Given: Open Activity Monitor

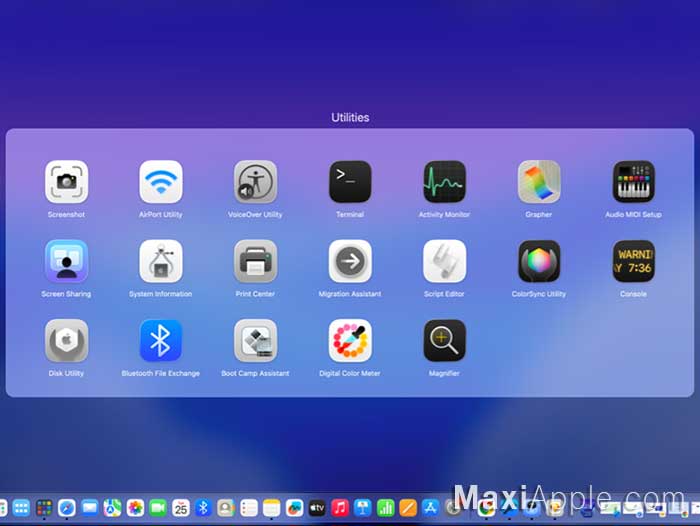Looking at the screenshot, I should (444, 182).
